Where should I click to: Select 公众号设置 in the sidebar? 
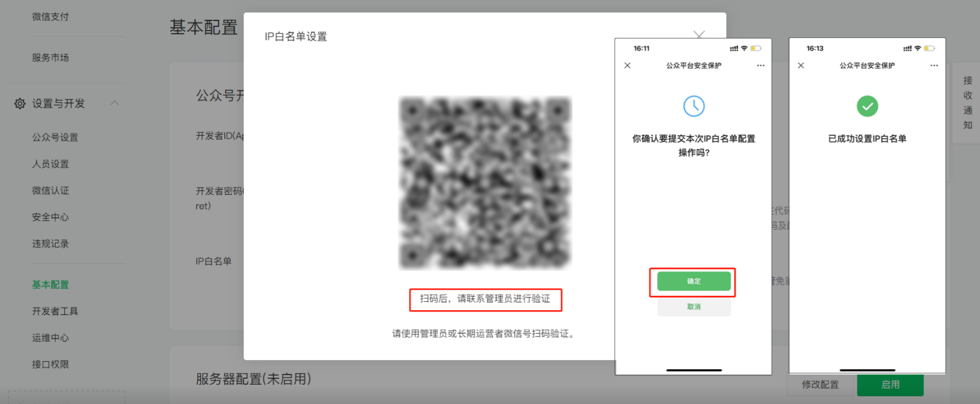[x=55, y=137]
